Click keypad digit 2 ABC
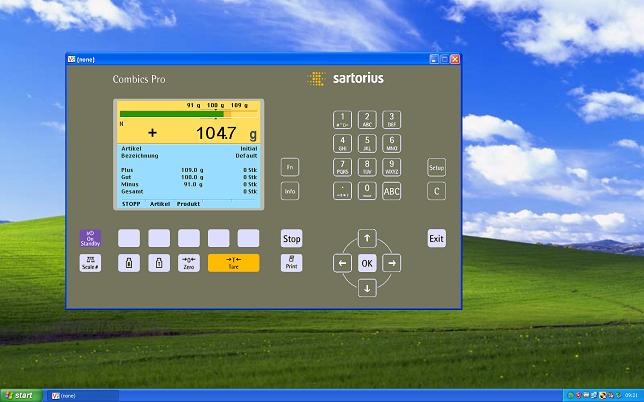 coord(367,120)
